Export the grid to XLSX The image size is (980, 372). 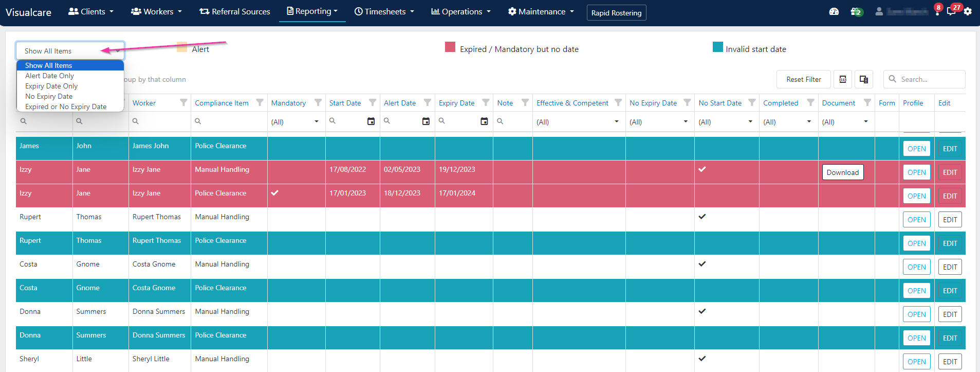[843, 79]
